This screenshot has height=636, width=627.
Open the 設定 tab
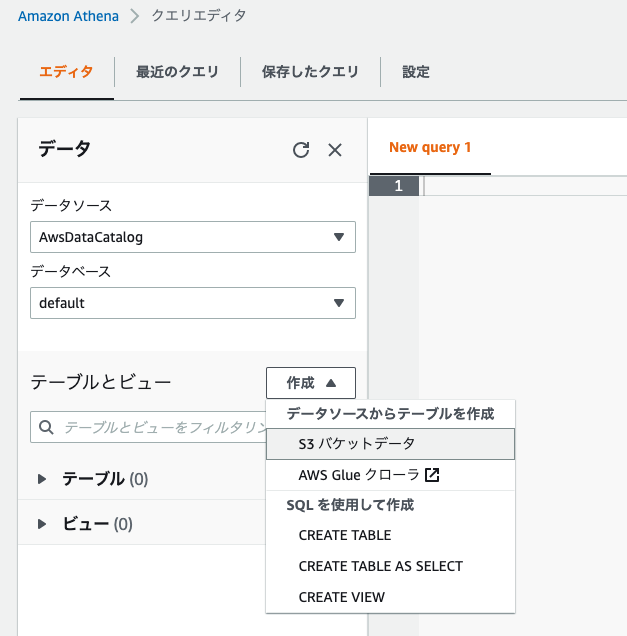tap(416, 72)
